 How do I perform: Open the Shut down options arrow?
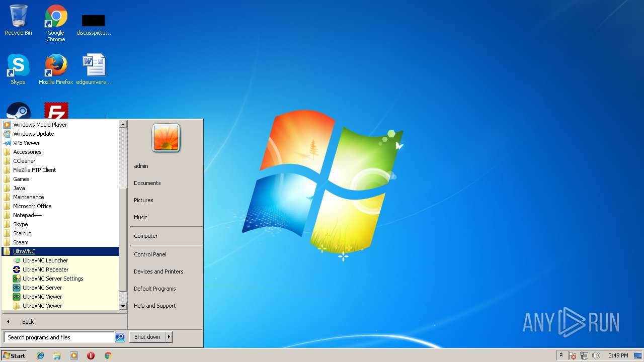[169, 337]
